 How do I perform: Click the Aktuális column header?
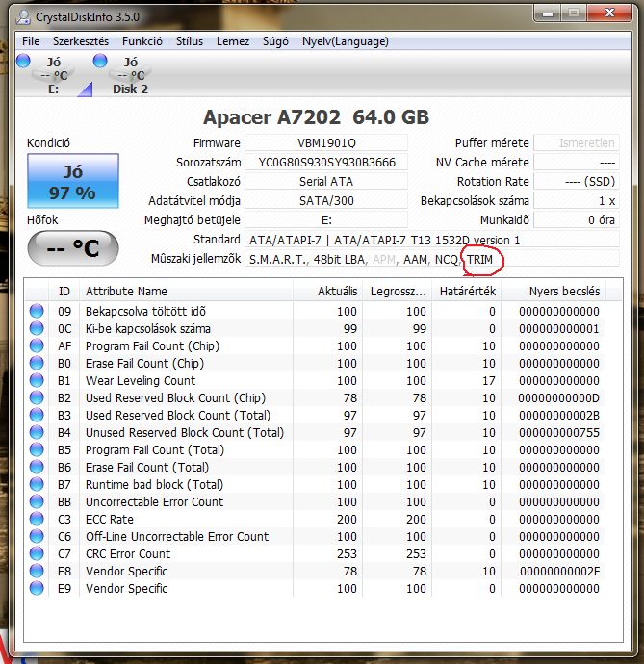pyautogui.click(x=327, y=292)
